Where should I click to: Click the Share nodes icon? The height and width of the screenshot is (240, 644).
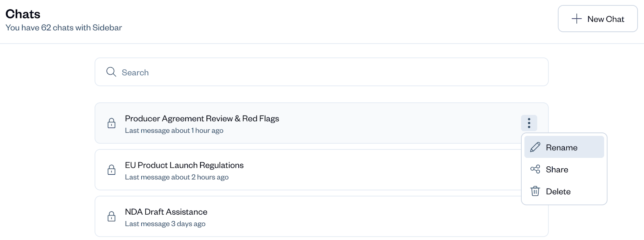[535, 169]
